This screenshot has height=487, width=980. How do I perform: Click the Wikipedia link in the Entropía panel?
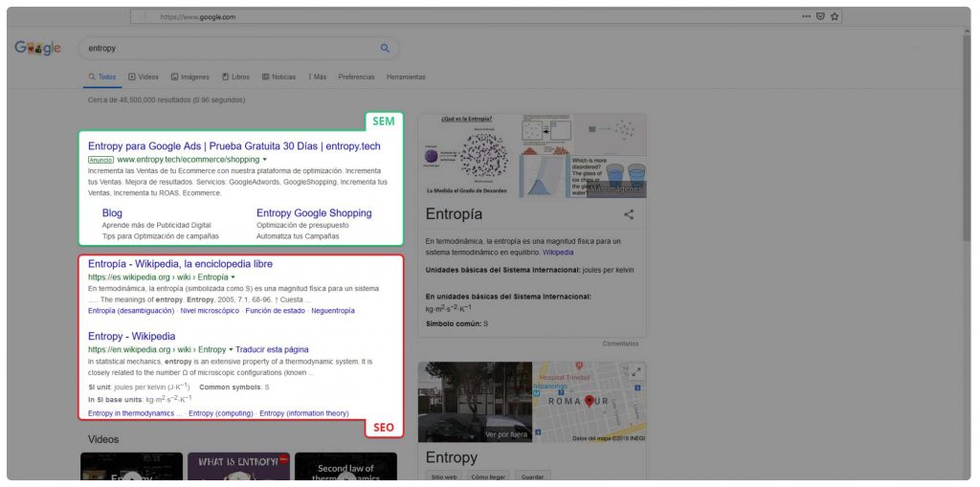[x=558, y=253]
